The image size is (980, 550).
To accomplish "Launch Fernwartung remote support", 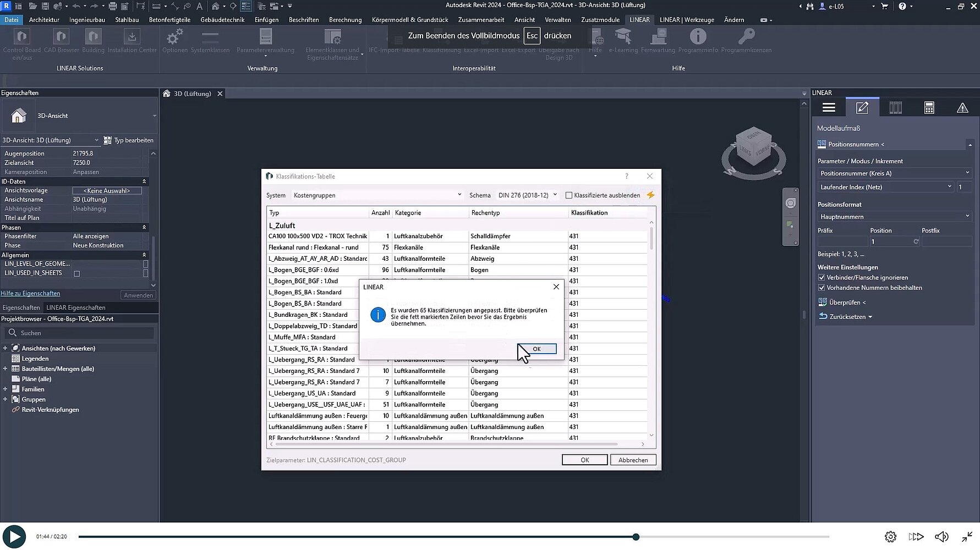I will pyautogui.click(x=658, y=37).
